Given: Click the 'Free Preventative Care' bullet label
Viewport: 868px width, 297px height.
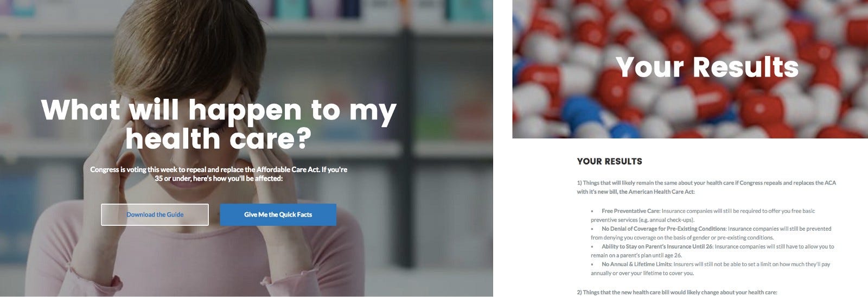Looking at the screenshot, I should (x=630, y=211).
